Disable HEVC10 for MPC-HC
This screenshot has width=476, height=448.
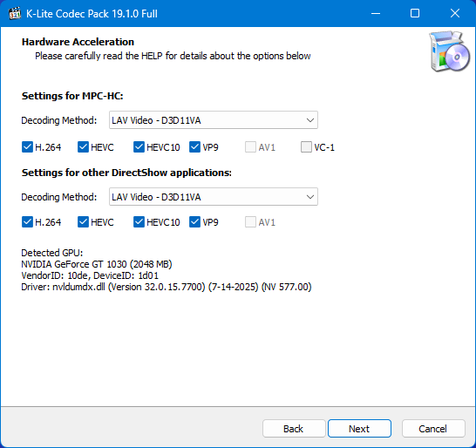point(139,147)
